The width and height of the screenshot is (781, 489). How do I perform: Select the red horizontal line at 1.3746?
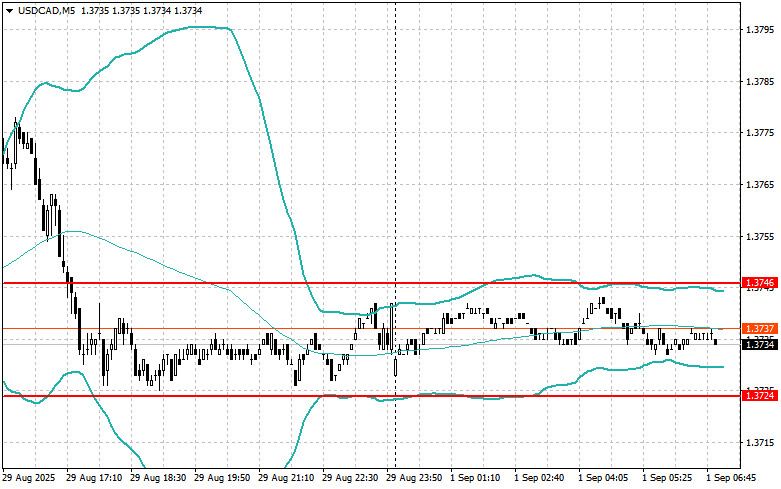pyautogui.click(x=371, y=283)
